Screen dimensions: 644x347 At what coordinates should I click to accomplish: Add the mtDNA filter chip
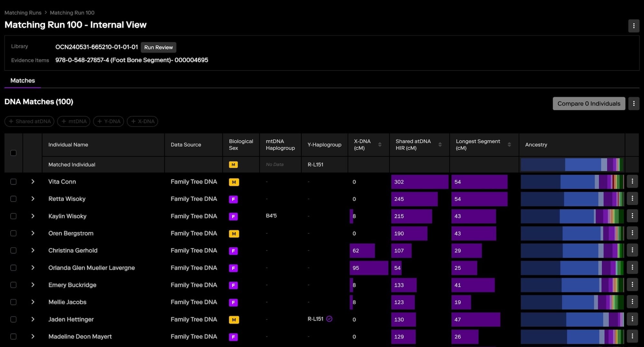(74, 121)
